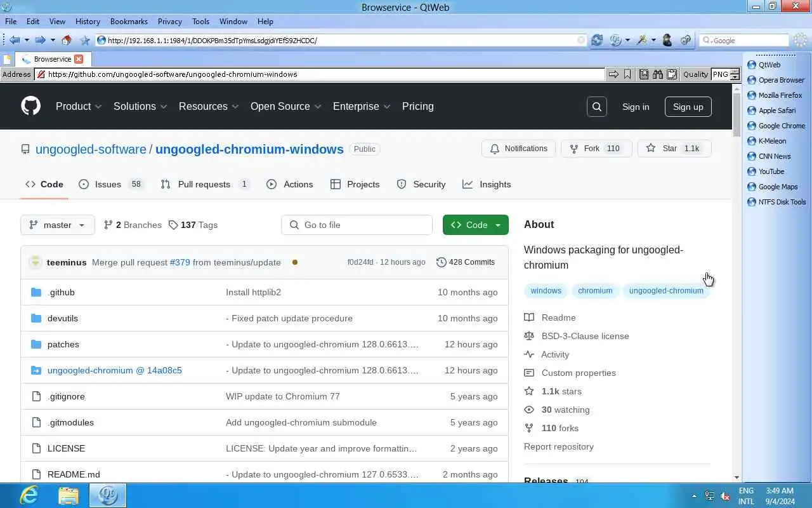Viewport: 812px width, 508px height.
Task: Click the Google search box in toolbar
Action: (x=743, y=40)
